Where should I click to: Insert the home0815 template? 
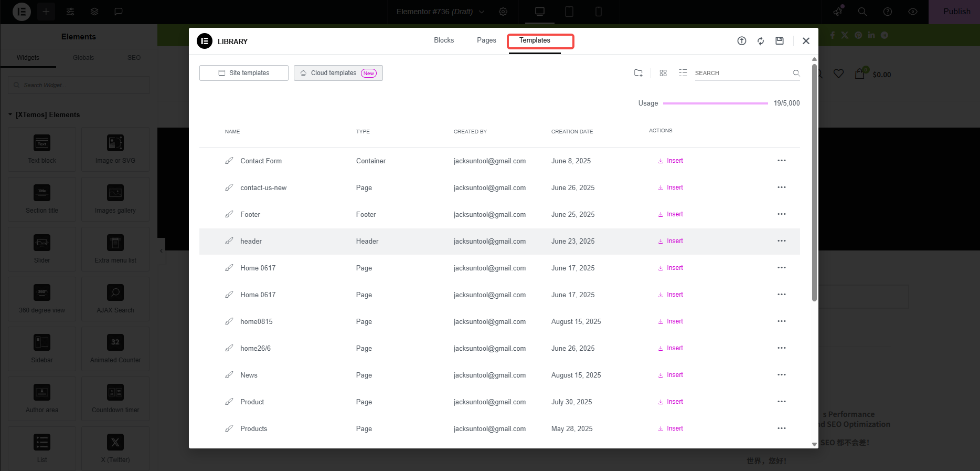670,321
